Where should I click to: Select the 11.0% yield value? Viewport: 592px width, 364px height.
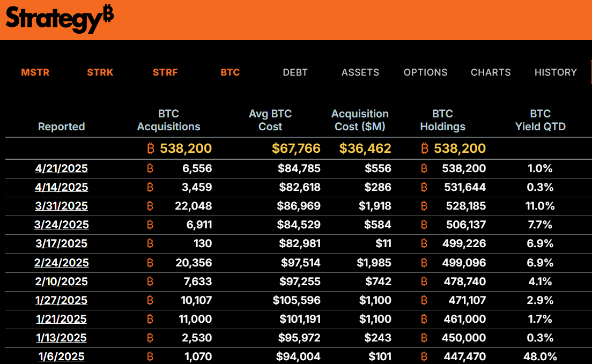click(x=541, y=206)
